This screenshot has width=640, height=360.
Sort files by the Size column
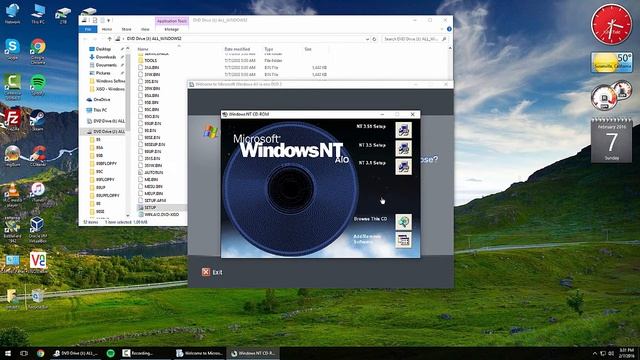tap(308, 49)
